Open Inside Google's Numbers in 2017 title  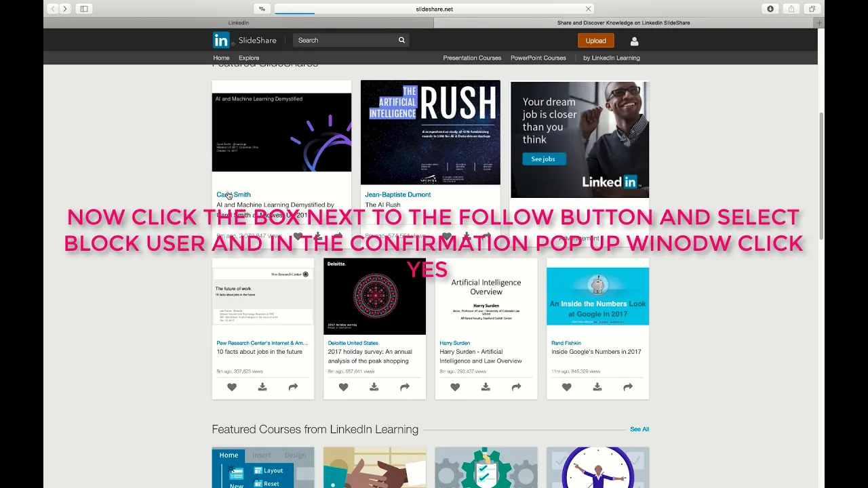pyautogui.click(x=596, y=352)
